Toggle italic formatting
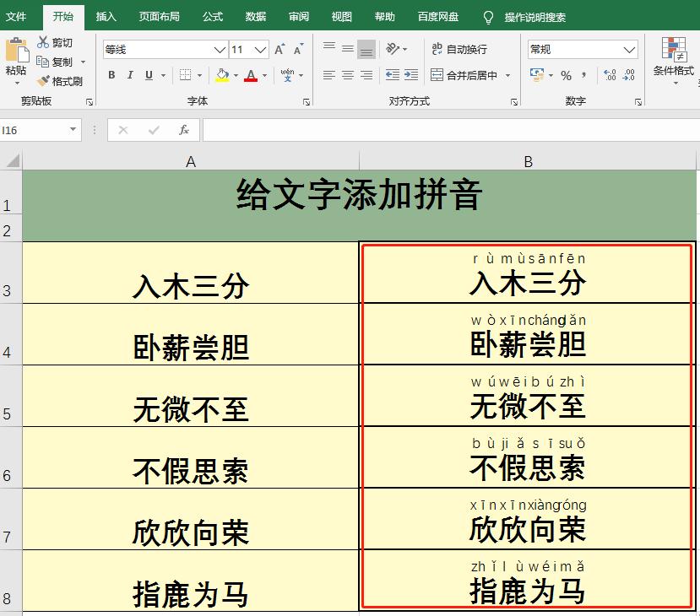 130,74
